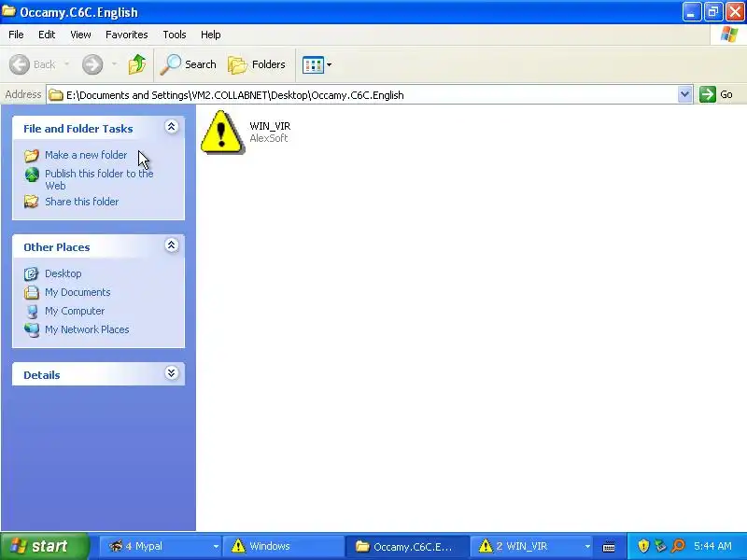Click Share this folder link
Viewport: 747px width, 560px height.
(82, 202)
